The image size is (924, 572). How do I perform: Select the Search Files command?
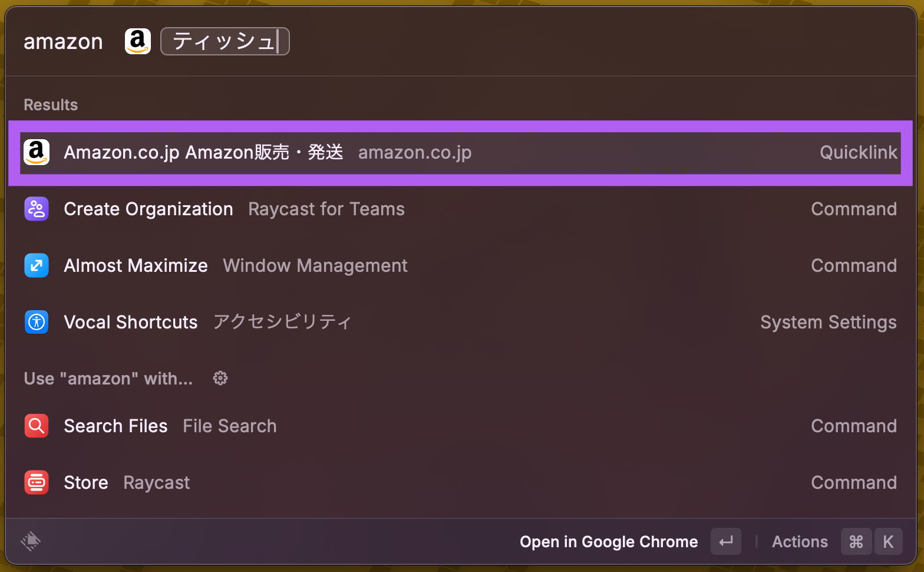tap(461, 426)
